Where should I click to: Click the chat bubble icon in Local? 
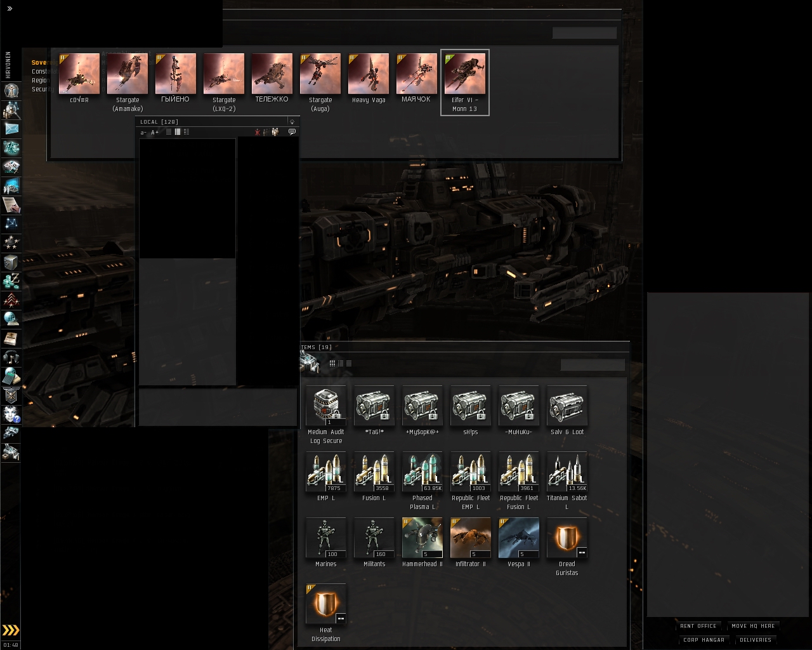click(292, 132)
